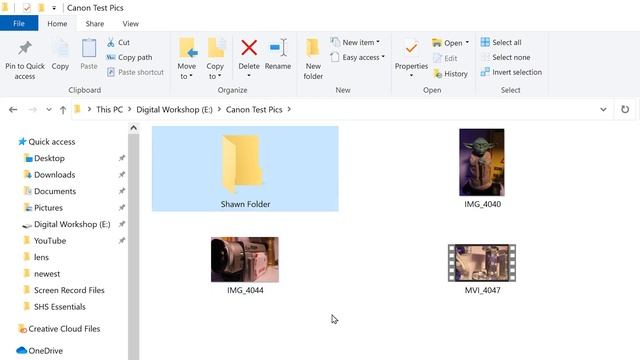Click the pin icon next to Desktop
The width and height of the screenshot is (640, 360).
tap(122, 158)
